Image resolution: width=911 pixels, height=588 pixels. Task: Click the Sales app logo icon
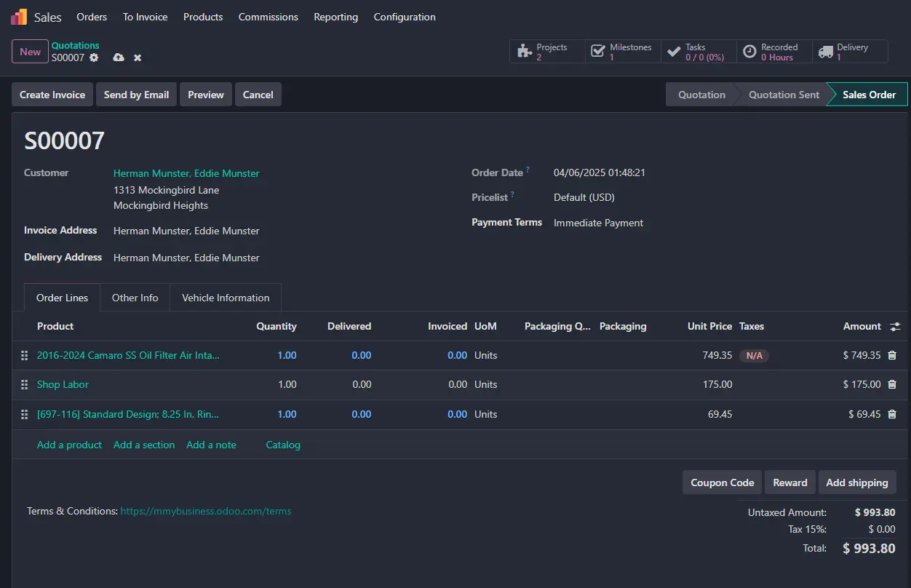click(19, 17)
